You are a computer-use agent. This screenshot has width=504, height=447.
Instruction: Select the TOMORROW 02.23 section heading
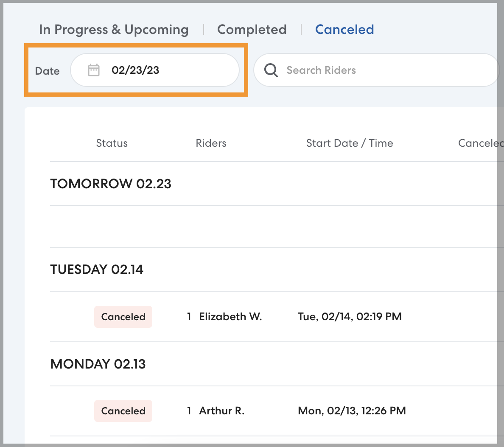[x=111, y=184]
